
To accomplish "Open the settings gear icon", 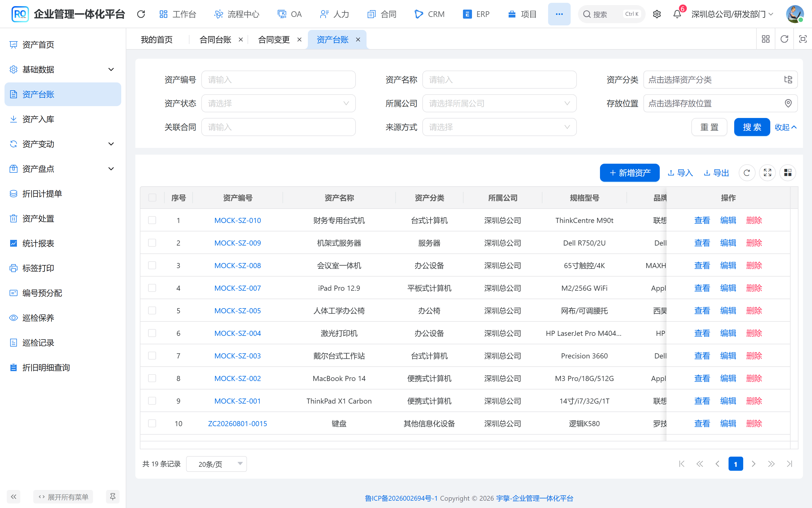I will (x=657, y=14).
